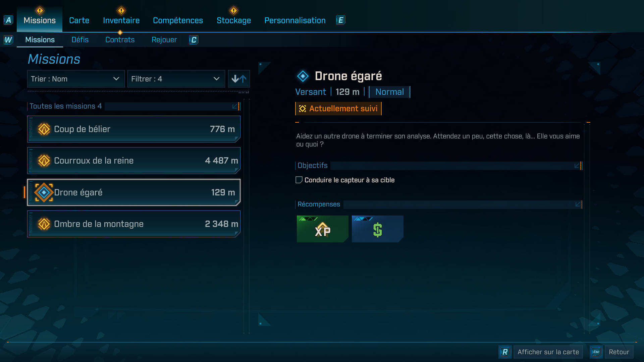Click the Coup de bélier mission icon
The height and width of the screenshot is (362, 644).
[44, 129]
